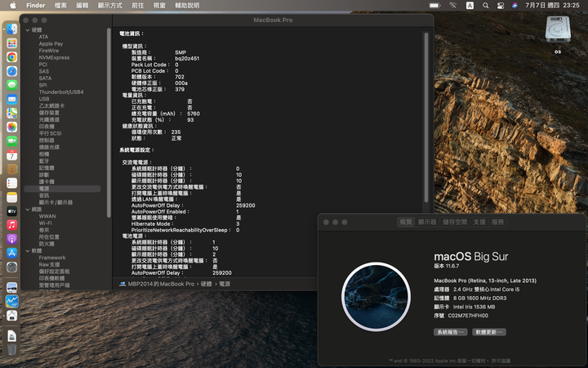Select 儲存裝置 in the sidebar
This screenshot has height=368, width=588.
(x=49, y=113)
